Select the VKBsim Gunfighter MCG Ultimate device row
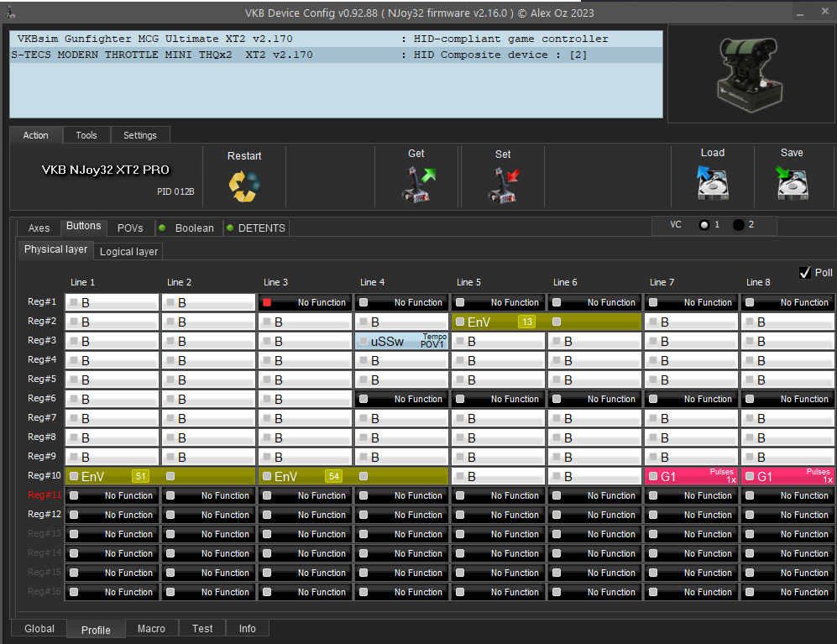Screen dimensions: 837x644 (337, 39)
